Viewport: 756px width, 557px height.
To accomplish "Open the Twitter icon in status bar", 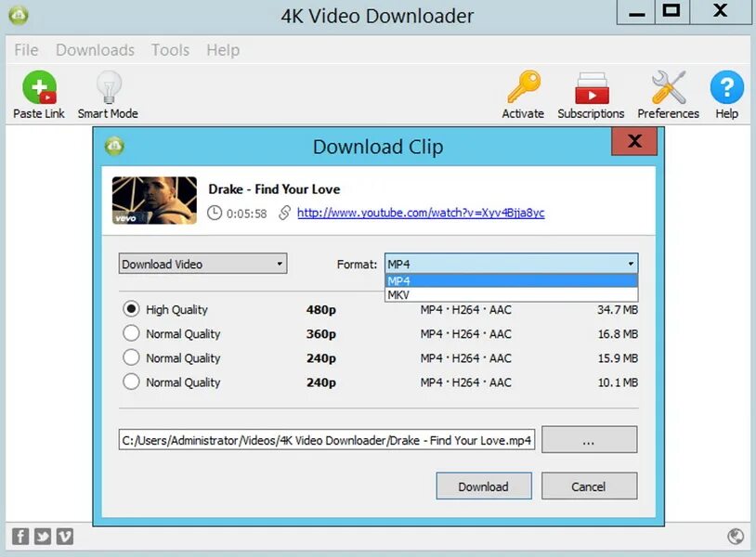I will 43,536.
